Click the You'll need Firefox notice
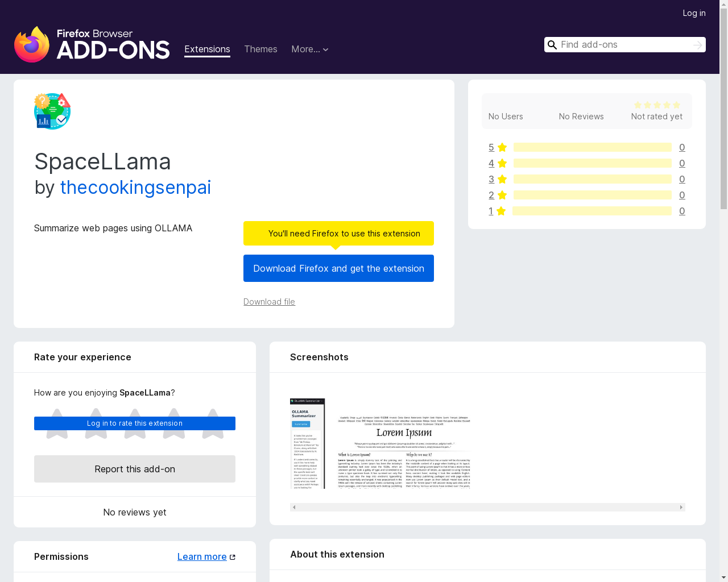The height and width of the screenshot is (582, 728). [x=338, y=233]
